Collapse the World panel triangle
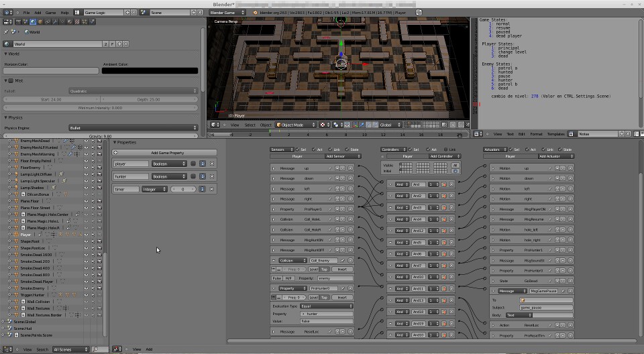644x354 pixels. click(x=6, y=54)
